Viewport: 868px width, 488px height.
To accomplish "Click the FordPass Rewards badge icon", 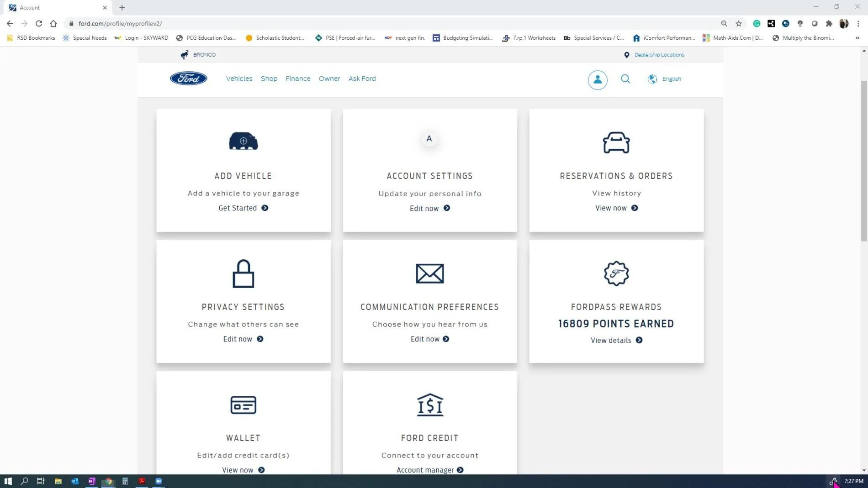I will tap(616, 273).
